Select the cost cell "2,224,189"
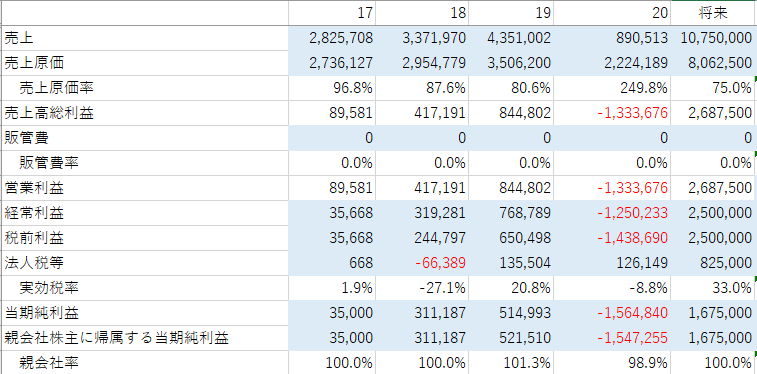Viewport: 757px width, 374px height. 611,63
